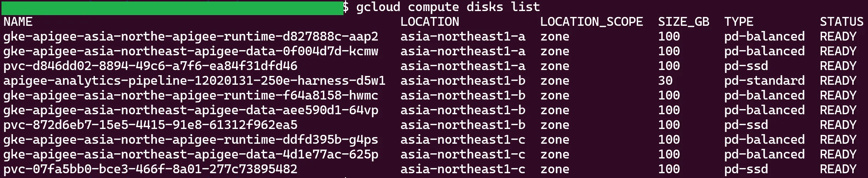Select the pvc-d846dd02 disk name
The width and height of the screenshot is (868, 178).
pos(150,66)
